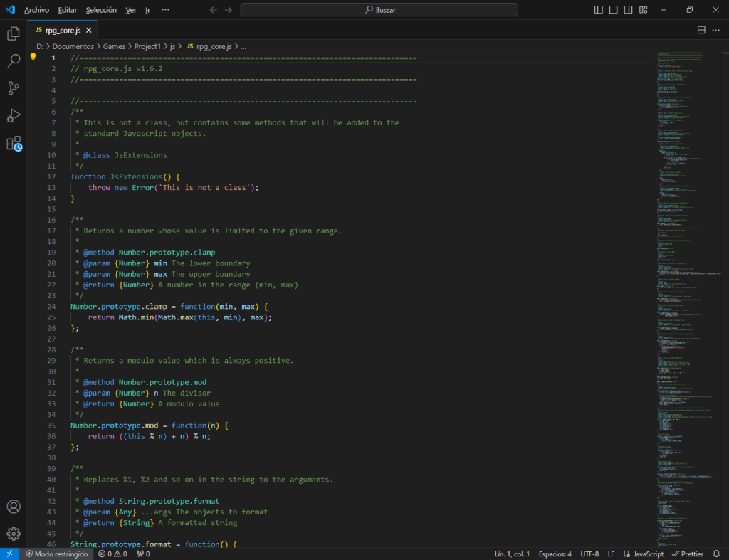
Task: Split the editor to the right
Action: pos(701,30)
